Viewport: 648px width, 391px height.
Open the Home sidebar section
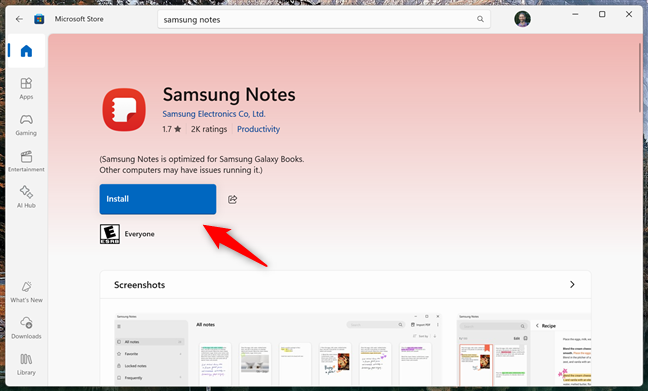26,51
